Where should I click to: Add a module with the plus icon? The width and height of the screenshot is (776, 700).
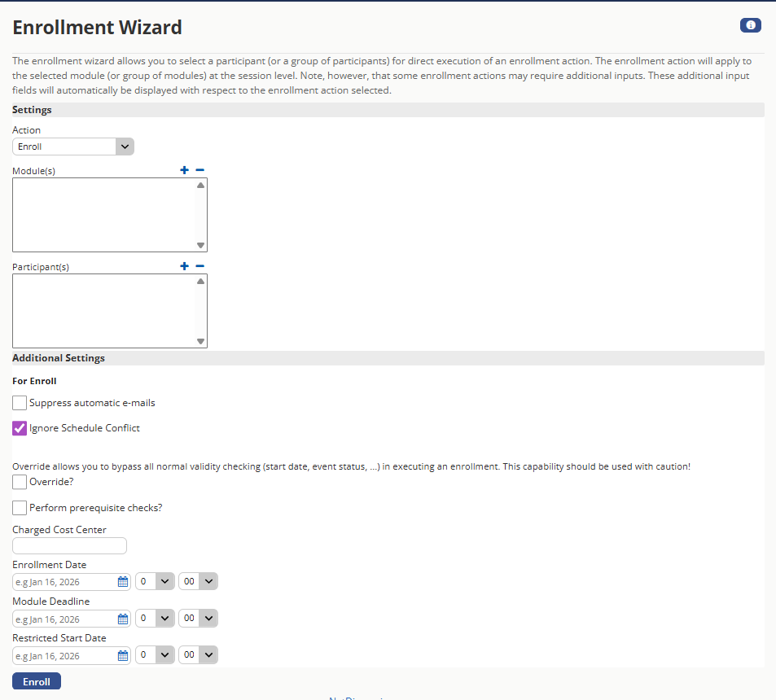pos(184,170)
